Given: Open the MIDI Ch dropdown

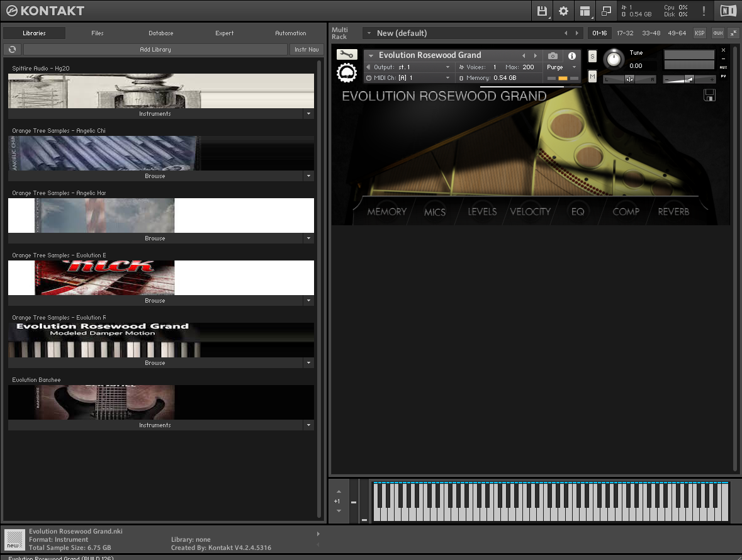Looking at the screenshot, I should click(447, 77).
